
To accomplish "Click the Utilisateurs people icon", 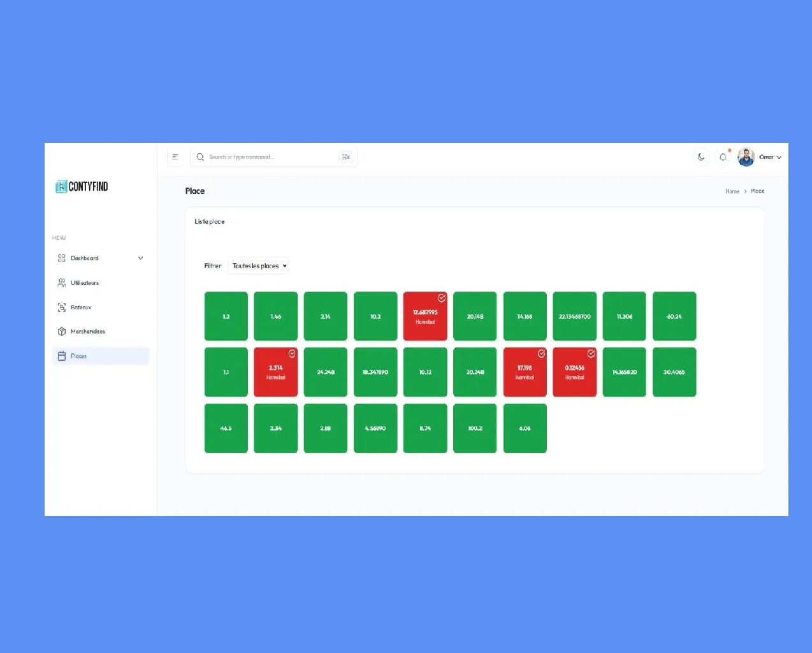I will 62,282.
